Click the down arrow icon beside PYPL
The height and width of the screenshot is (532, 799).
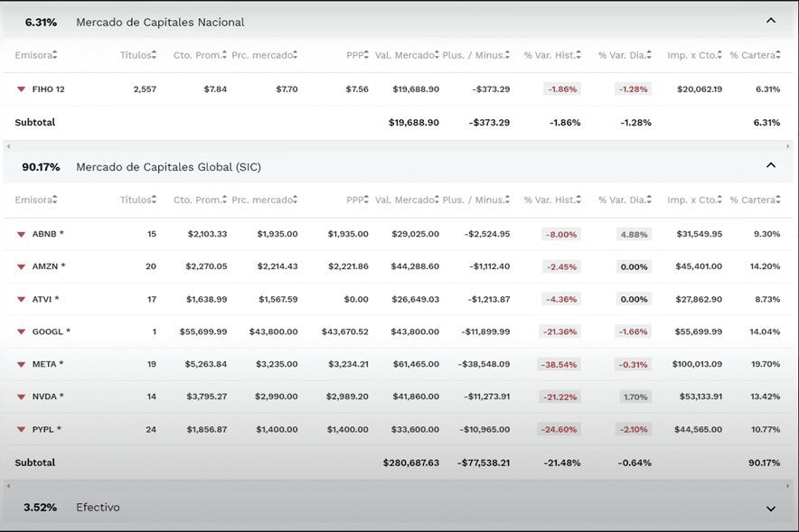coord(21,429)
